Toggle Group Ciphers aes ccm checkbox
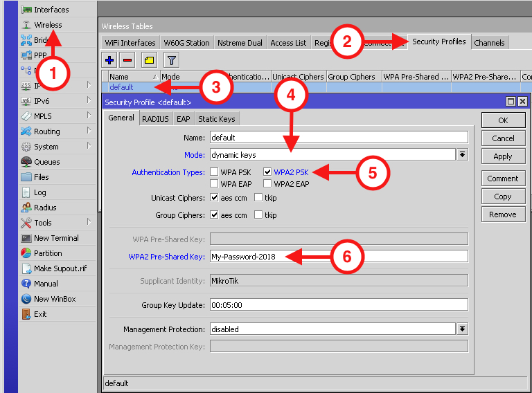The height and width of the screenshot is (393, 532). [x=214, y=214]
